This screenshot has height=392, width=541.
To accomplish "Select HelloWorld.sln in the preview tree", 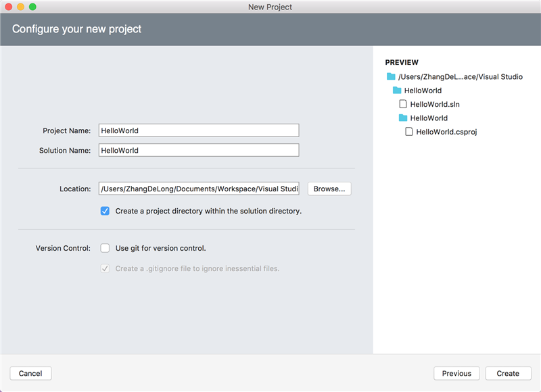I will [x=435, y=104].
